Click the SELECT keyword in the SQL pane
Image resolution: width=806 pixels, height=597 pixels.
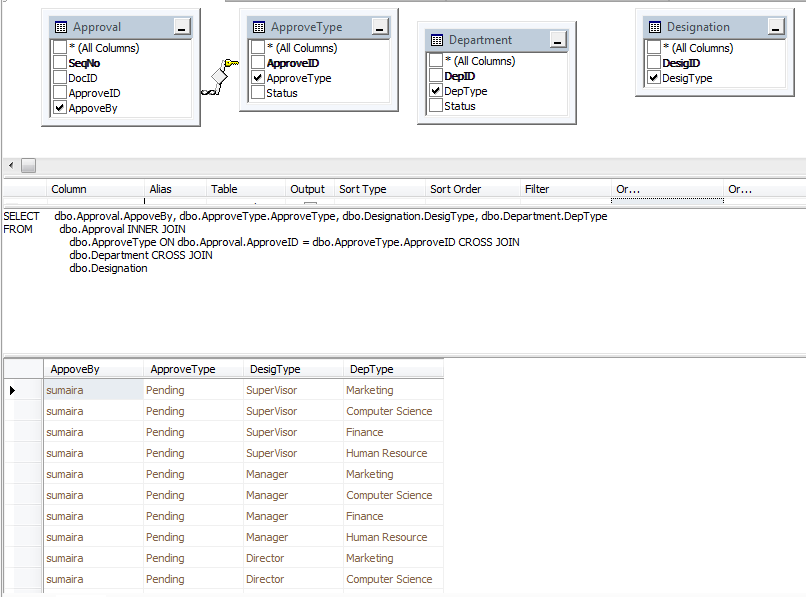pos(21,216)
